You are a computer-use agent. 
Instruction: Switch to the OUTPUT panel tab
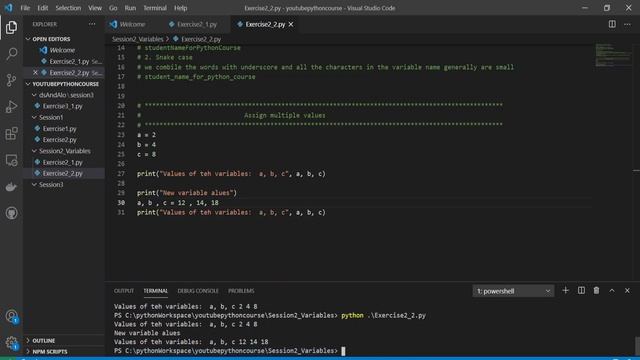(124, 291)
